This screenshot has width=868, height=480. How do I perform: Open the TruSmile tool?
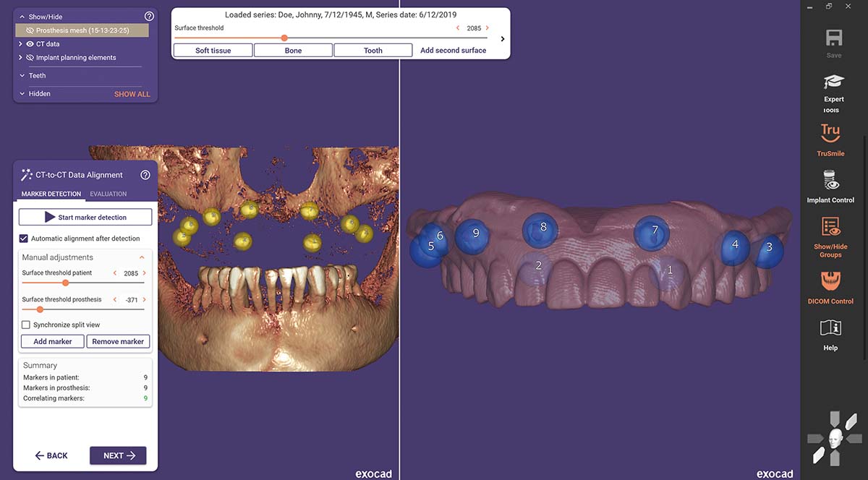pos(830,134)
